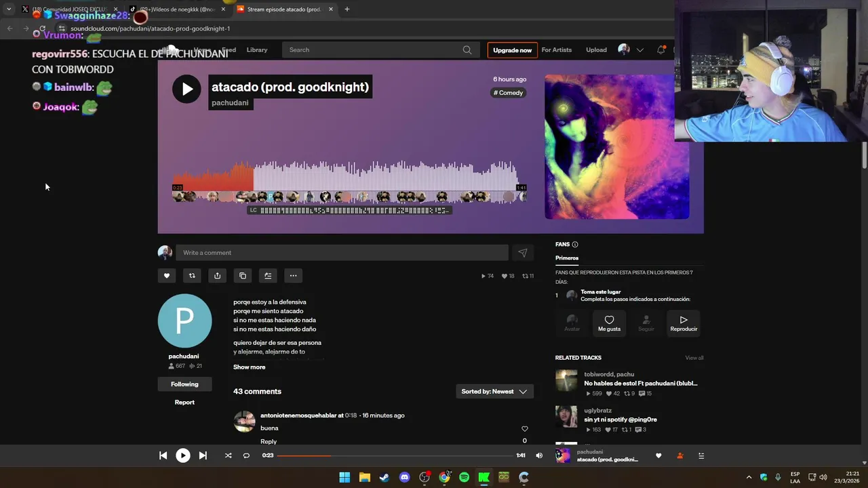Open browser tab search dropdown arrow
868x488 pixels.
pyautogui.click(x=9, y=9)
